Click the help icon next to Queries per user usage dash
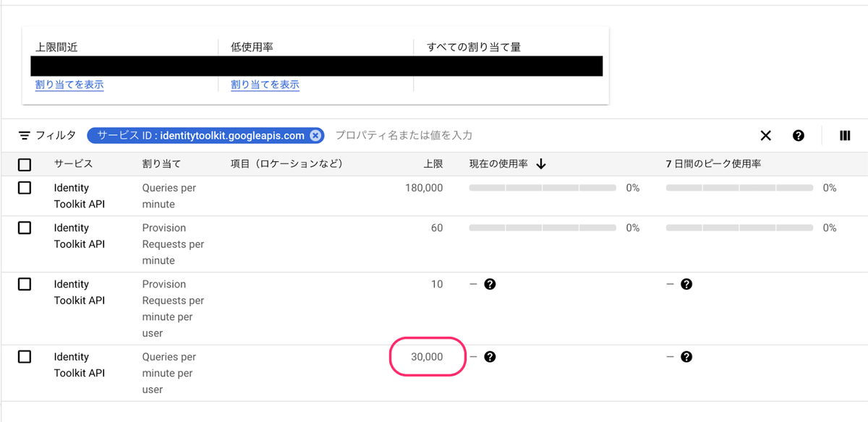Viewport: 868px width, 422px height. click(x=490, y=356)
